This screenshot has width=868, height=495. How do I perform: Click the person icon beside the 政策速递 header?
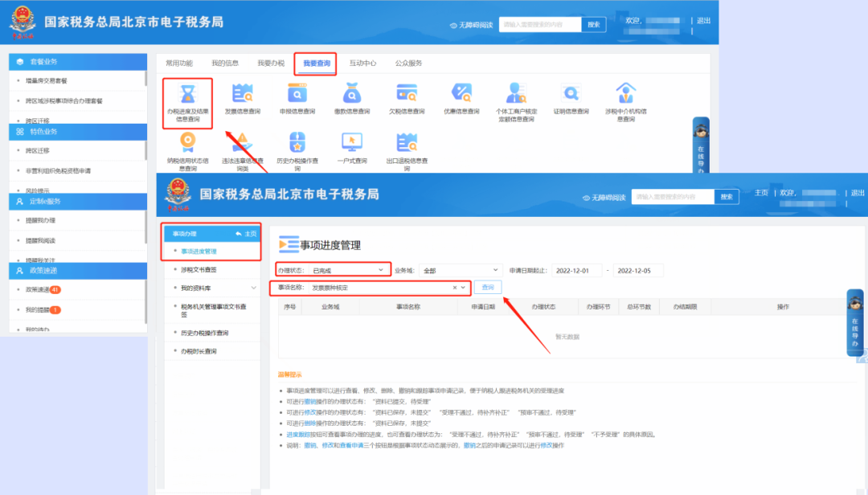20,271
